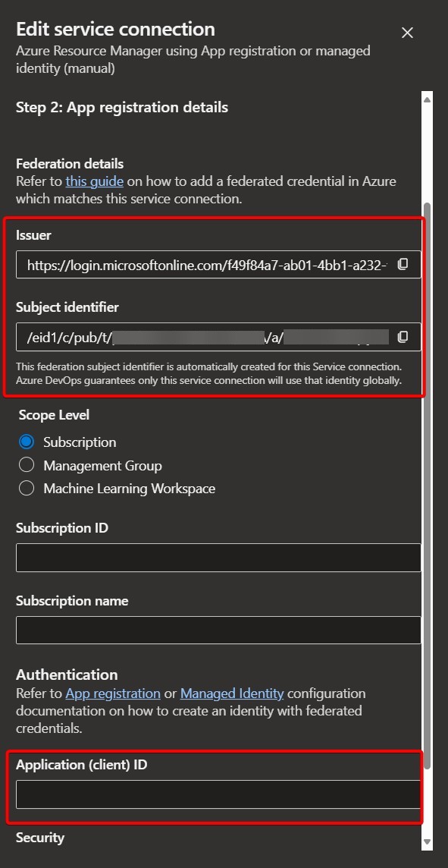
Task: Open the Managed Identity documentation link
Action: pyautogui.click(x=232, y=693)
